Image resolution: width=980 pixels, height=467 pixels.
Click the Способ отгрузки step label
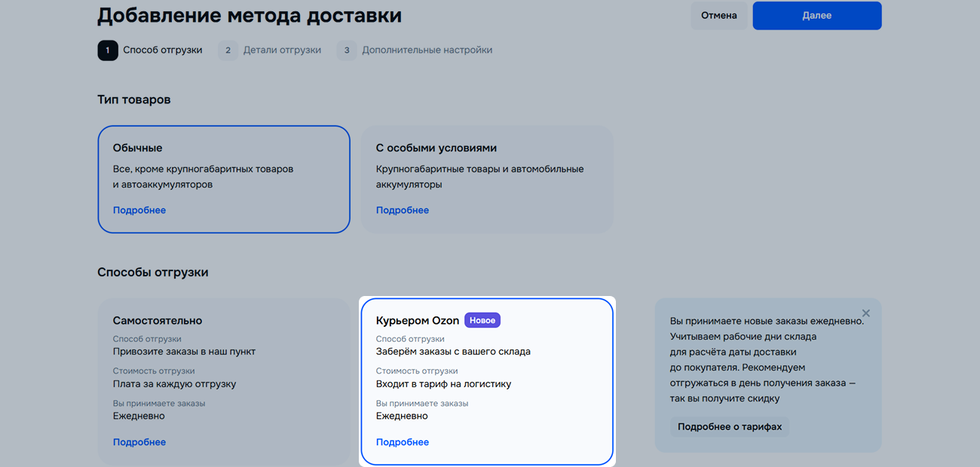[x=163, y=50]
